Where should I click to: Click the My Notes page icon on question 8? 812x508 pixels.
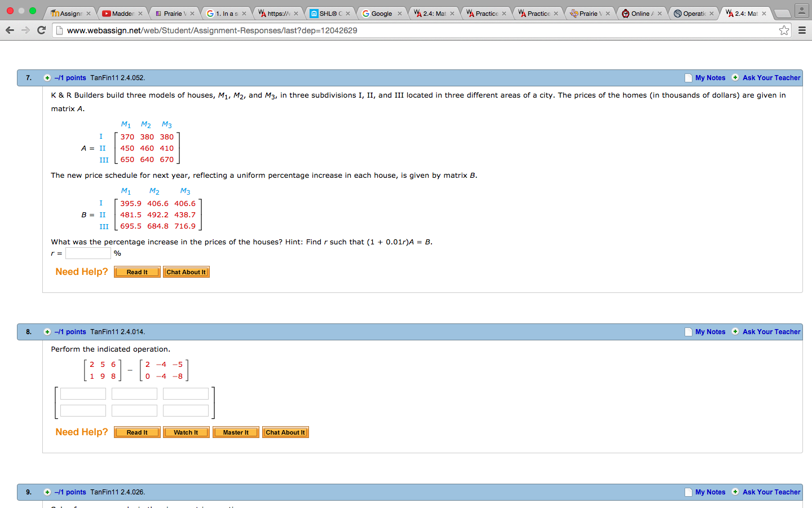tap(689, 332)
